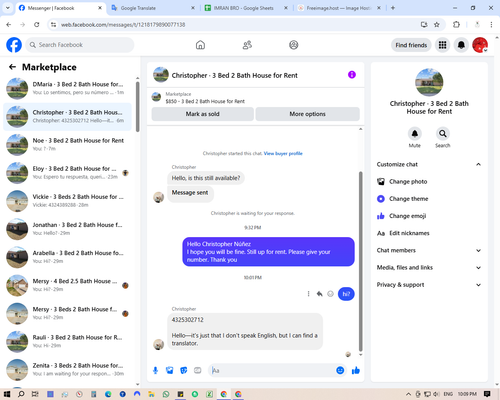Choose a GIF icon in composer
Viewport: 500px width, 400px height.
pos(198,370)
